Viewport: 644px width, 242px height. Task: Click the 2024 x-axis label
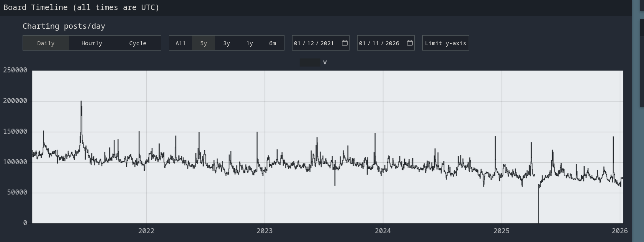point(383,231)
